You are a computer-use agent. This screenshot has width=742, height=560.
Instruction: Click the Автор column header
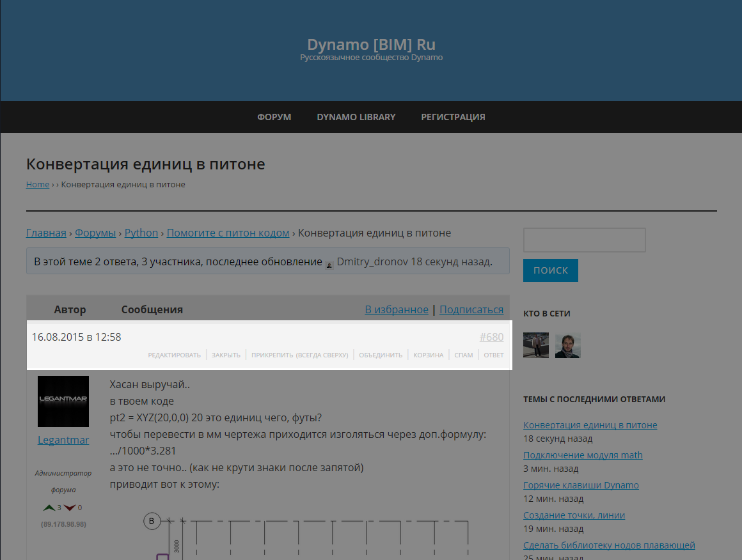click(x=70, y=309)
